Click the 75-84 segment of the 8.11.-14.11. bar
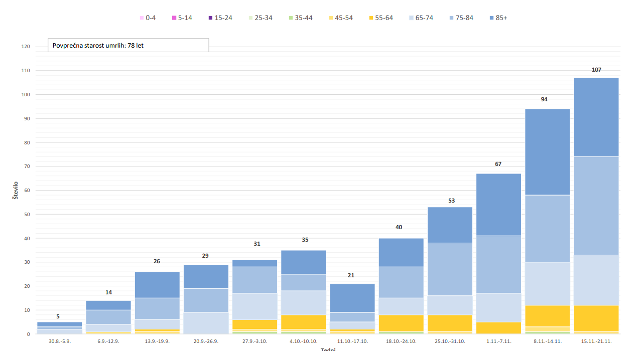The height and width of the screenshot is (351, 644). coord(547,229)
